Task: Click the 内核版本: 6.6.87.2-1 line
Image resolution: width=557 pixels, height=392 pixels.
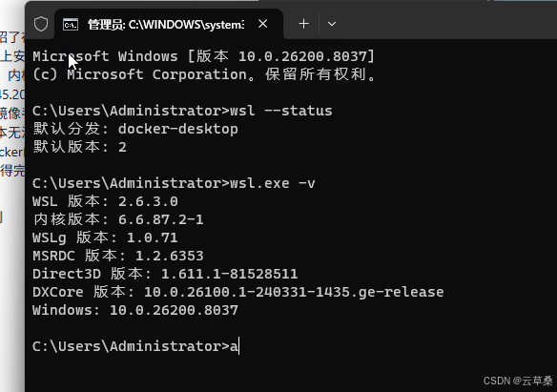Action: 118,219
